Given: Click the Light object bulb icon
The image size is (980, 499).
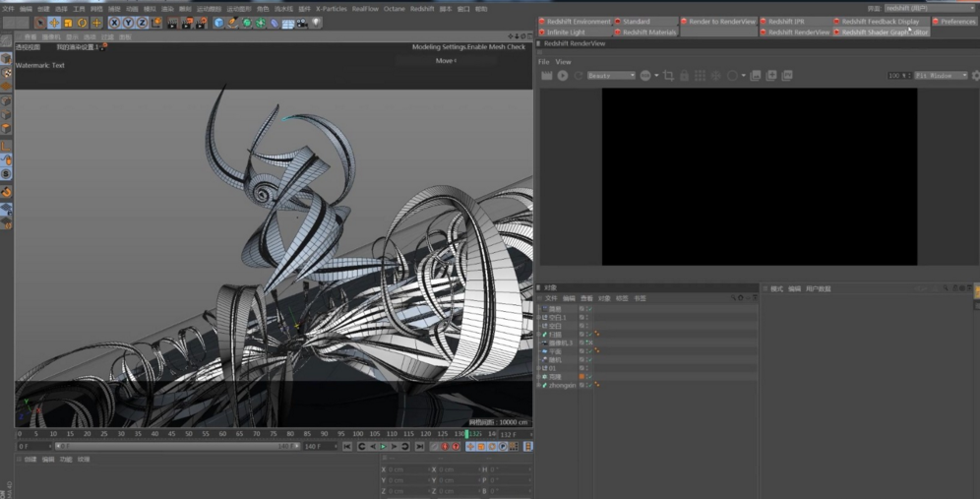Looking at the screenshot, I should point(316,23).
